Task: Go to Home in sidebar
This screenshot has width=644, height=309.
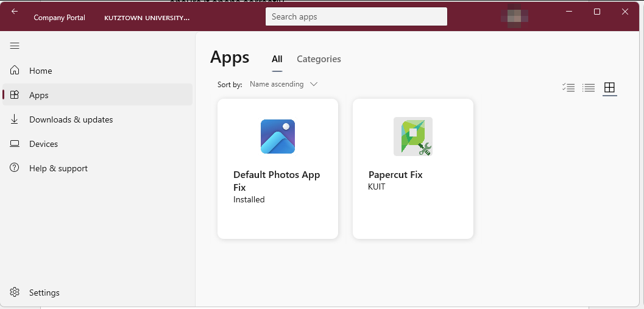Action: click(x=97, y=71)
